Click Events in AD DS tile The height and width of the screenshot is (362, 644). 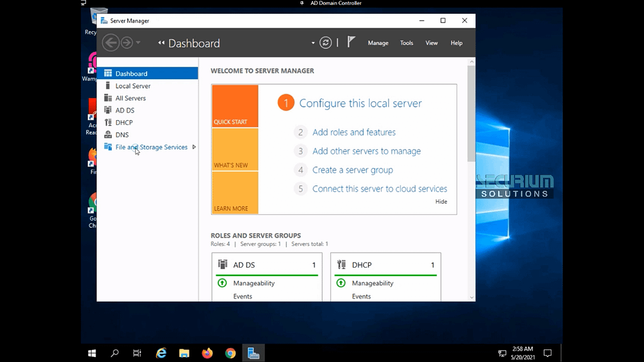click(x=242, y=297)
